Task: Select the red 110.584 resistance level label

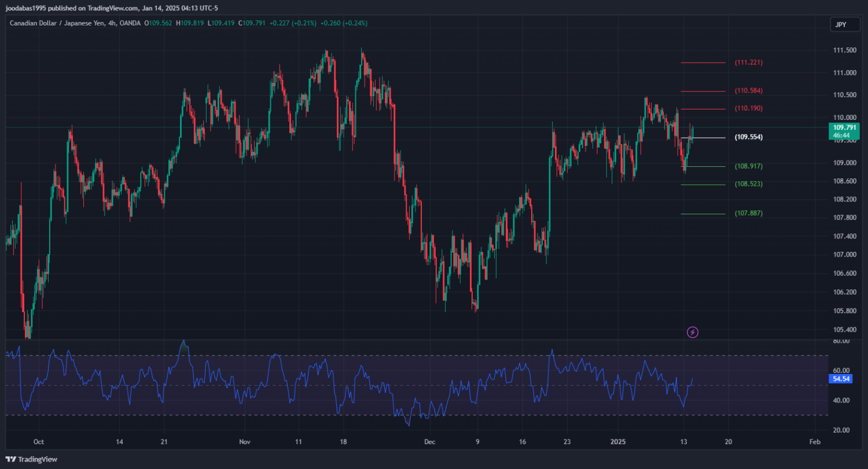Action: 748,91
